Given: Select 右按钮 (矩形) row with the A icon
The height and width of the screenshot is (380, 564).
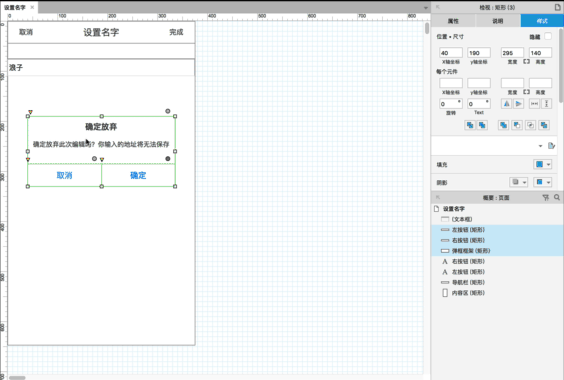Looking at the screenshot, I should tap(497, 261).
